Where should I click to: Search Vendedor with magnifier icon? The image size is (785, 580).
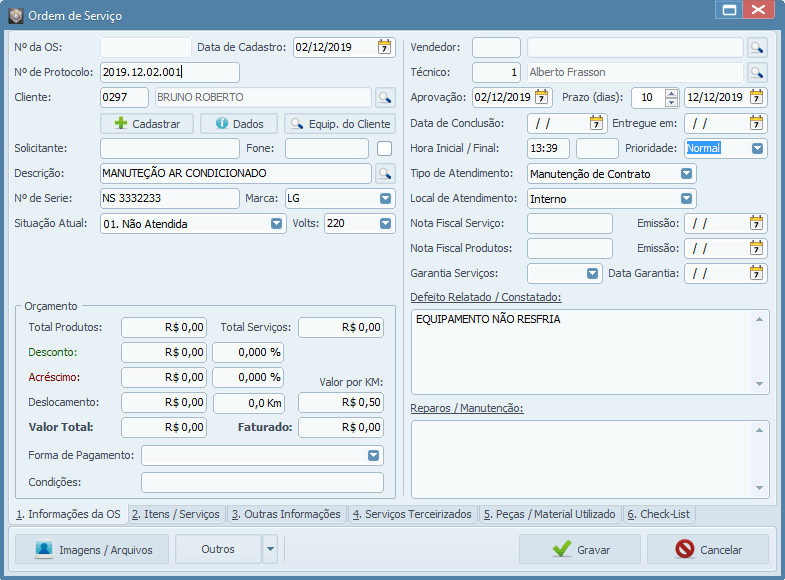(756, 48)
